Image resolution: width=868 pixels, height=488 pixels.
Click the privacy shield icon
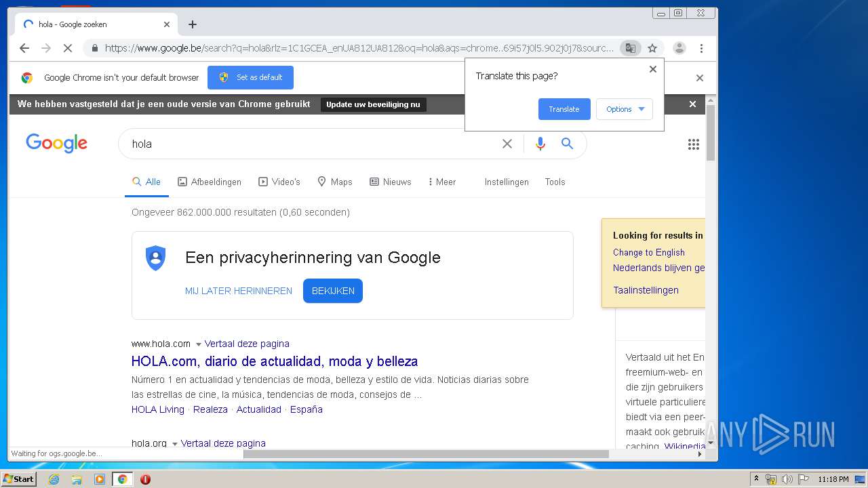tap(156, 258)
